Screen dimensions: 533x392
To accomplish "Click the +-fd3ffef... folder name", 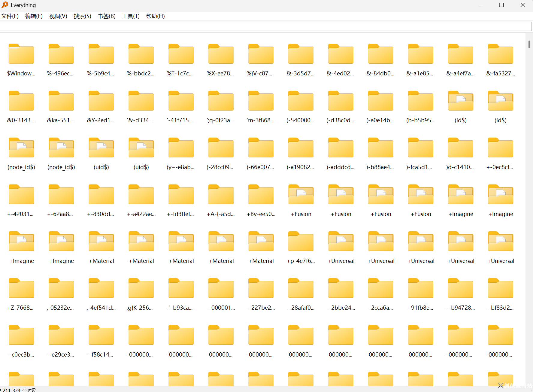I will click(180, 214).
